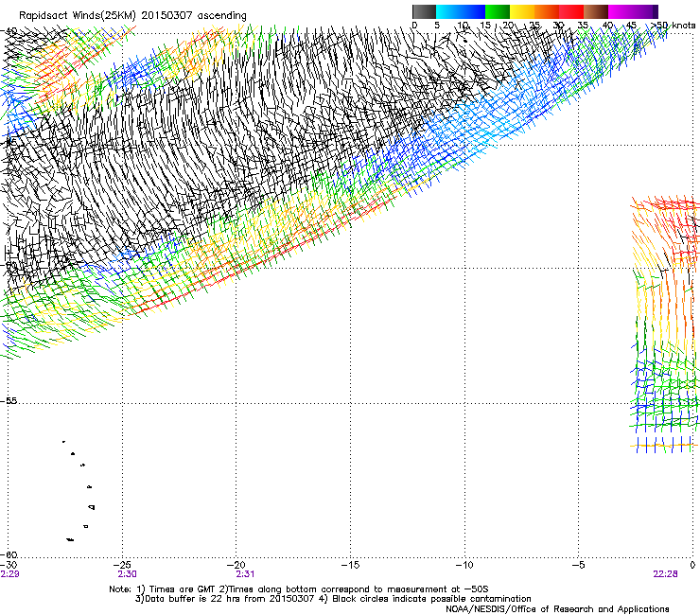The width and height of the screenshot is (700, 615).
Task: Click the "-5" longitude axis label
Action: (578, 565)
